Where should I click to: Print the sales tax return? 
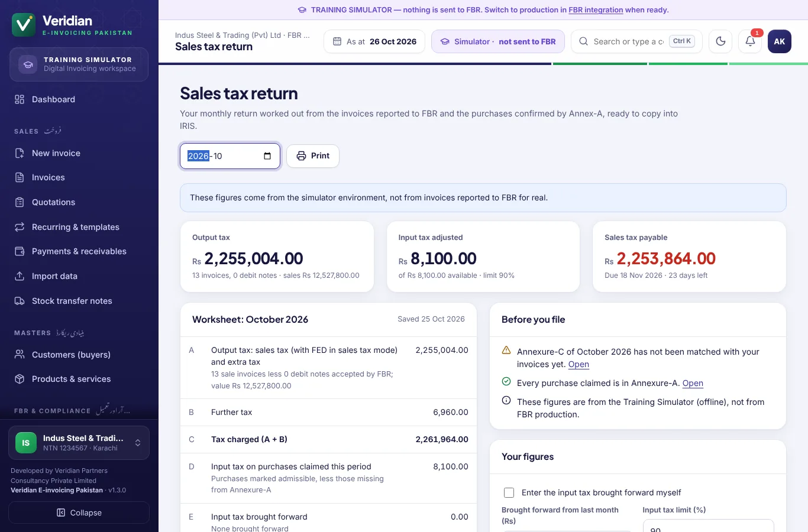(x=313, y=156)
